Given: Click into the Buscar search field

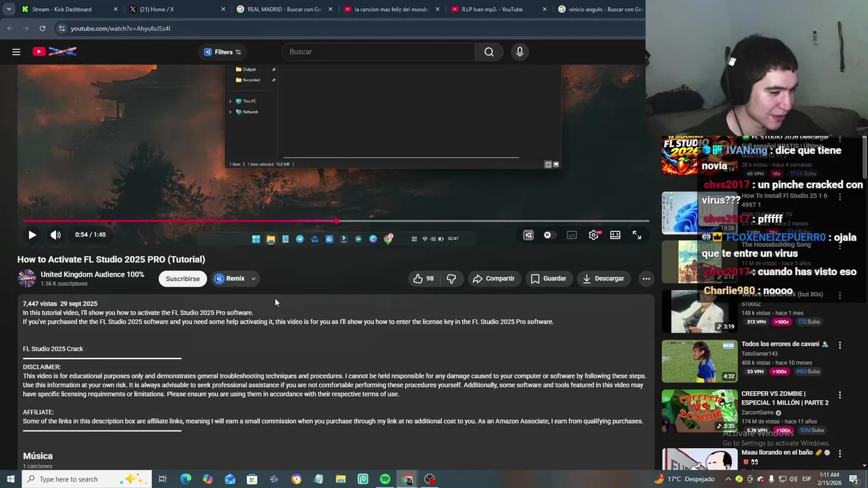Looking at the screenshot, I should coord(380,52).
